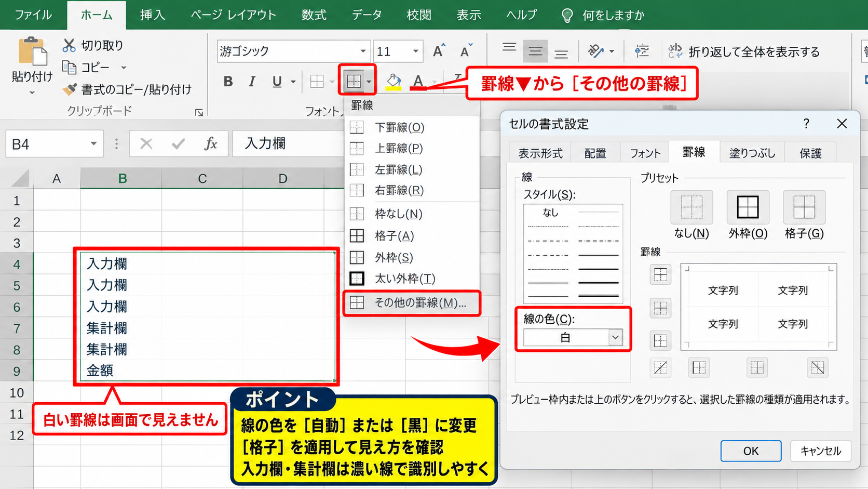The image size is (868, 489).
Task: Open the borders dropdown arrow in ribbon
Action: [369, 81]
